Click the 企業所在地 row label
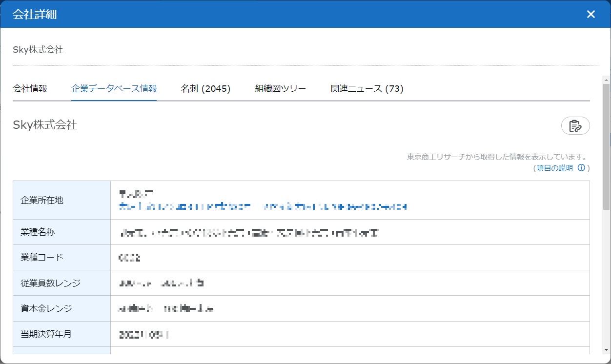This screenshot has width=611, height=364. [42, 200]
